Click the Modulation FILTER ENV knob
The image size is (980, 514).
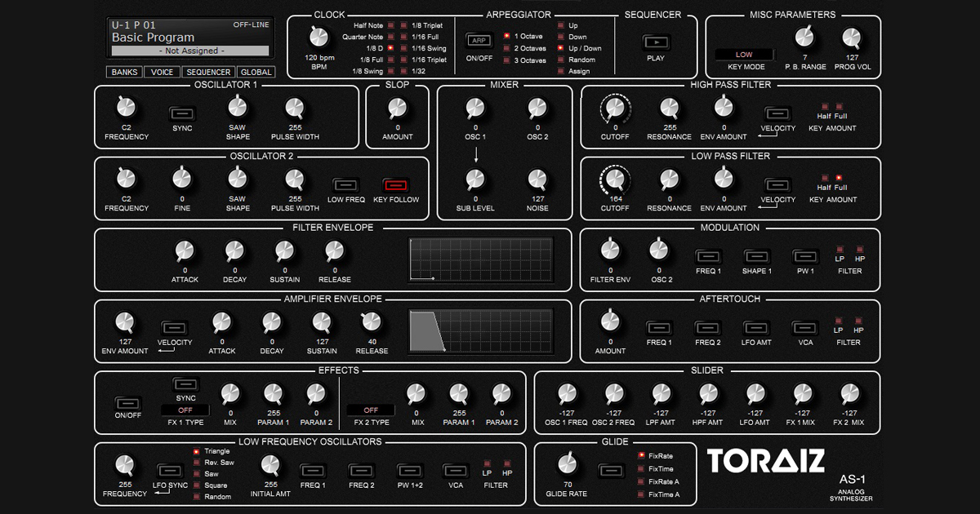coord(610,249)
